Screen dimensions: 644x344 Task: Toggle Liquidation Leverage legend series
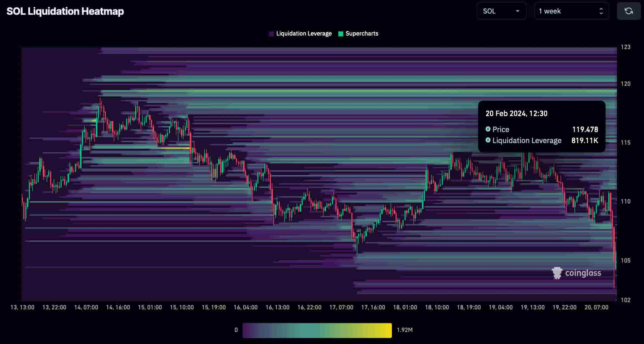300,34
